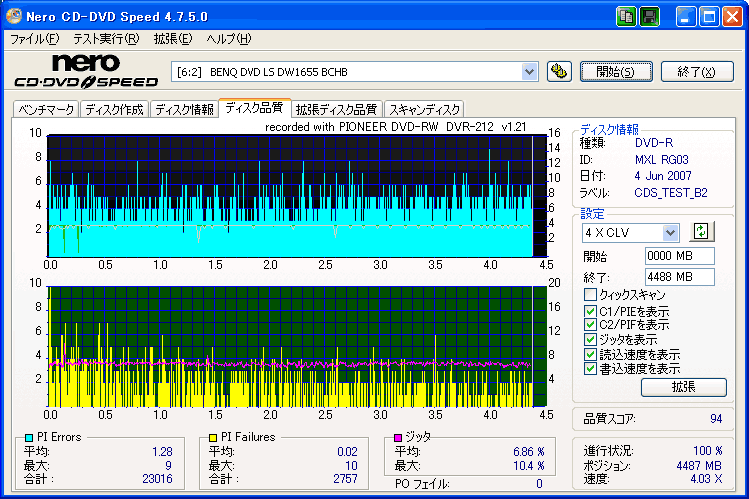Viewport: 749px width, 499px height.
Task: Switch to the スキャンディスク tab
Action: [x=424, y=109]
